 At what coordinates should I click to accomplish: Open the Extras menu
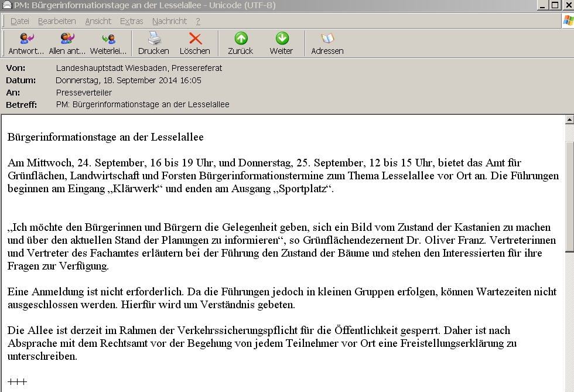pyautogui.click(x=131, y=21)
